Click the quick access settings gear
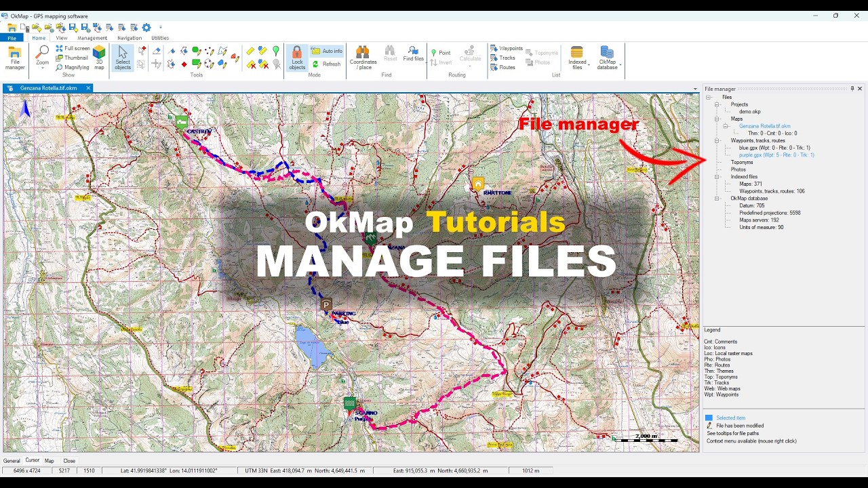 (146, 28)
